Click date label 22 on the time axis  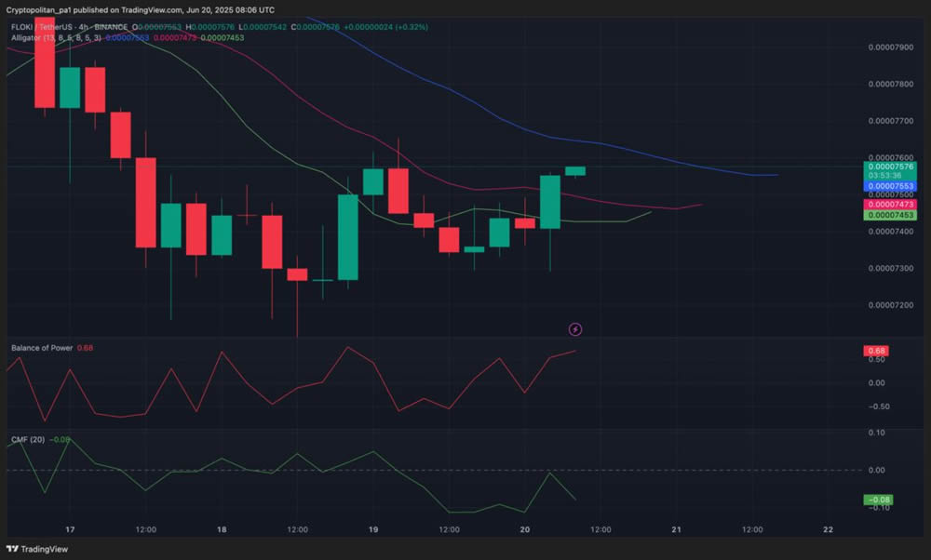pyautogui.click(x=828, y=529)
